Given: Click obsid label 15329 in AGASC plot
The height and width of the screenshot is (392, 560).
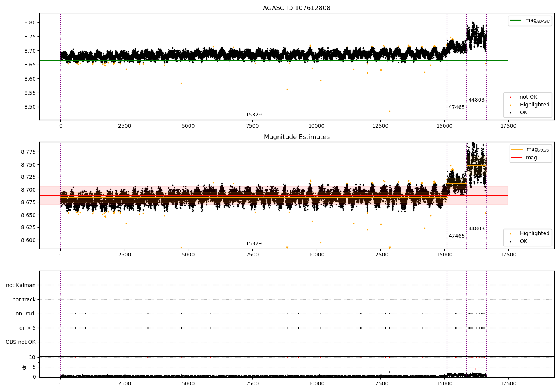Looking at the screenshot, I should point(253,115).
